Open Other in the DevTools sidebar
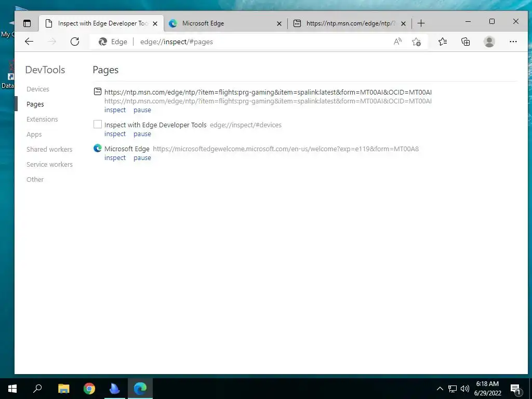Image resolution: width=532 pixels, height=399 pixels. pos(35,179)
